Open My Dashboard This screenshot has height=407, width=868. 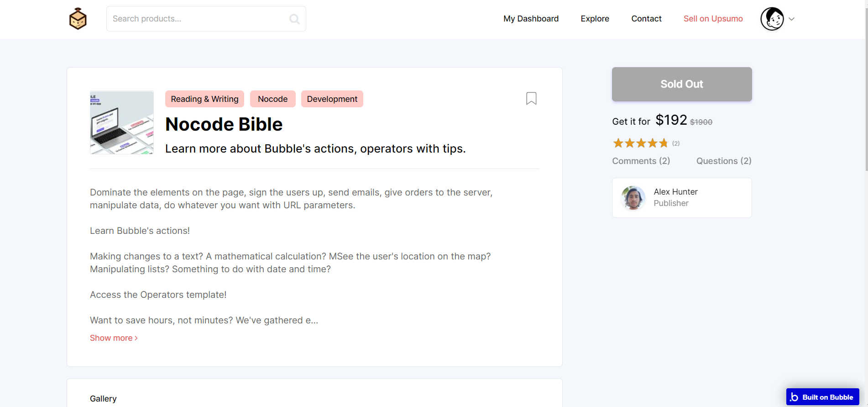pos(531,19)
